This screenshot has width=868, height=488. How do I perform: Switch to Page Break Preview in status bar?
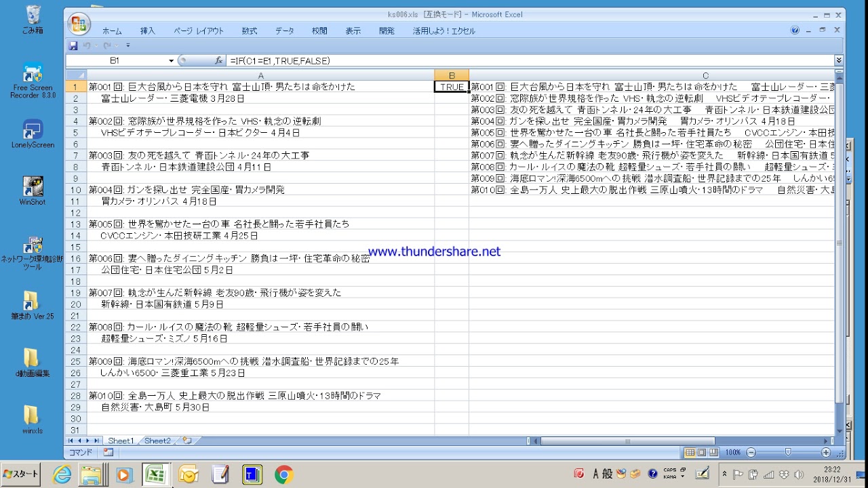714,452
